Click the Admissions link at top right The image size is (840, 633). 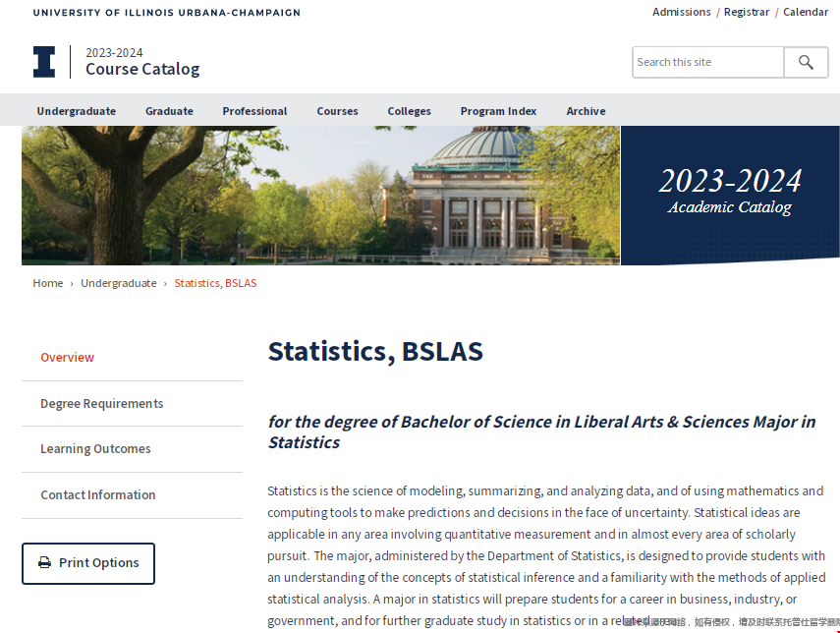pyautogui.click(x=681, y=12)
